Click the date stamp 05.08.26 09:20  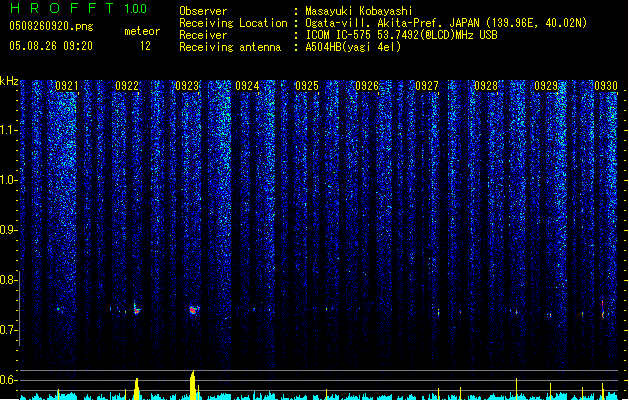pyautogui.click(x=51, y=46)
